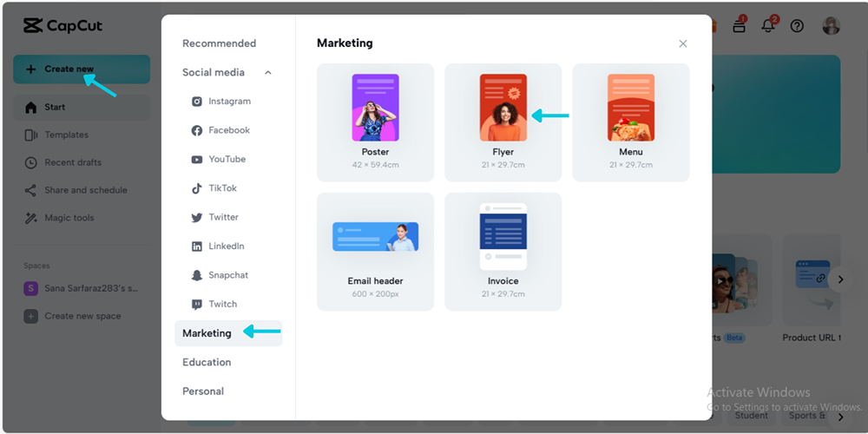Click the Snapchat ghost icon
Image resolution: width=868 pixels, height=434 pixels.
(x=197, y=276)
